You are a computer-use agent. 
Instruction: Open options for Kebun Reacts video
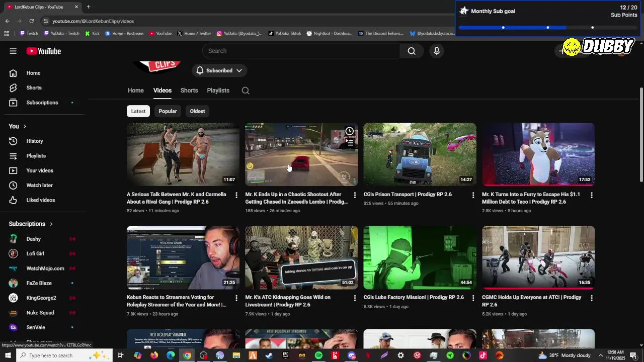(236, 298)
